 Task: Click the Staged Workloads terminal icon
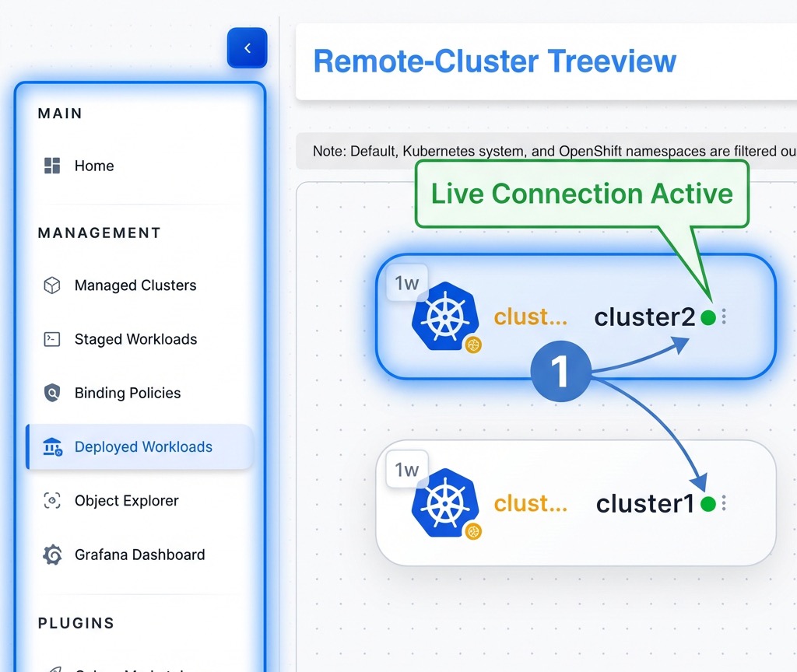pyautogui.click(x=52, y=339)
